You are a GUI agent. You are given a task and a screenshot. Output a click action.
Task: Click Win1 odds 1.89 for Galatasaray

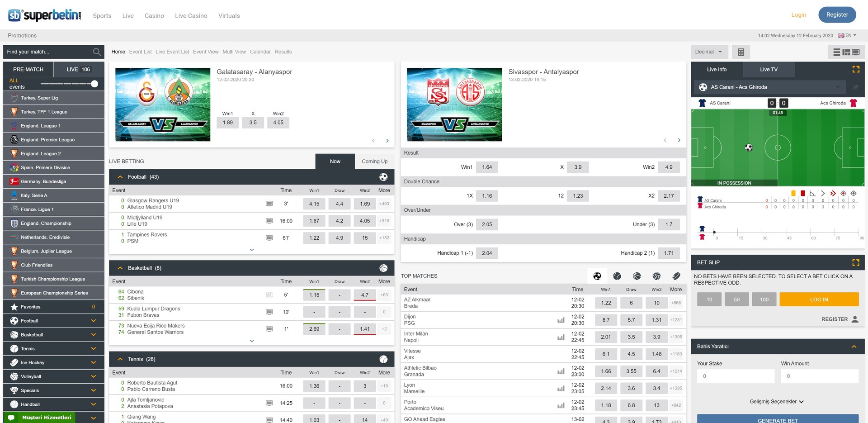[x=228, y=123]
